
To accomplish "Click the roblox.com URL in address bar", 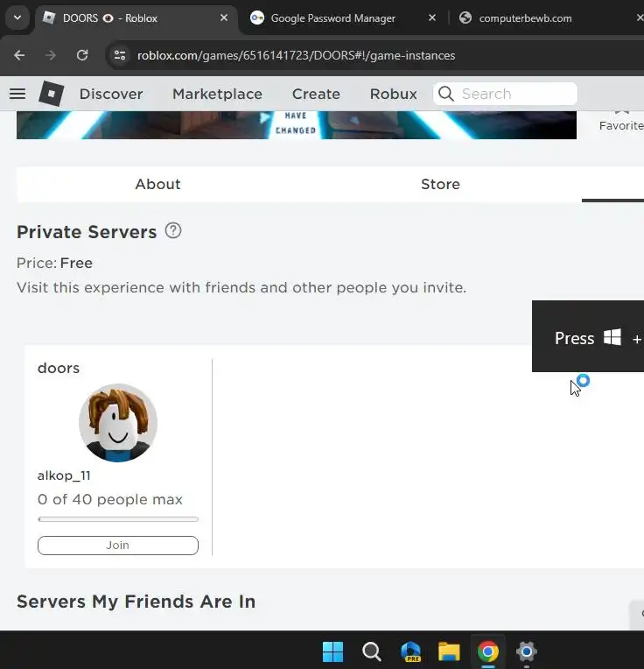I will [x=297, y=55].
